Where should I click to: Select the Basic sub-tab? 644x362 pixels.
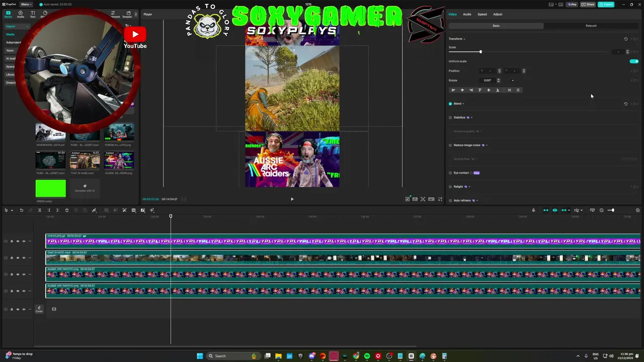point(496,26)
